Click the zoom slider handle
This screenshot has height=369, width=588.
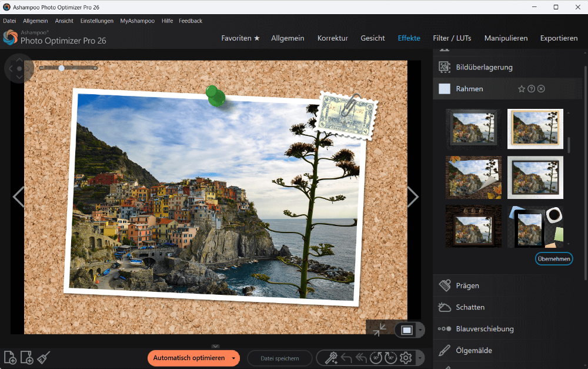point(61,68)
